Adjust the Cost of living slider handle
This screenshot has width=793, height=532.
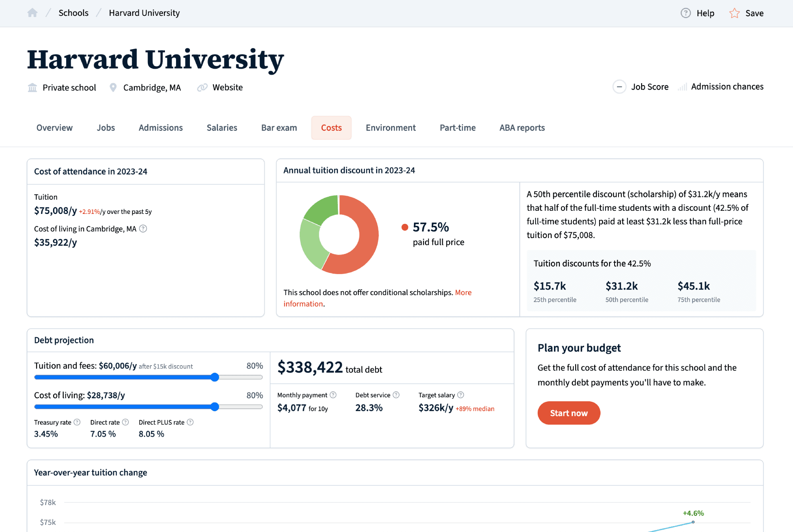[x=215, y=407]
